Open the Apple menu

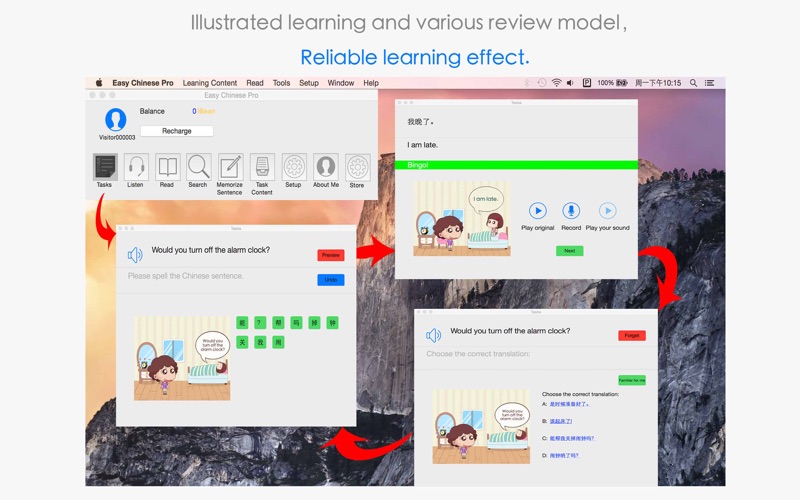99,83
